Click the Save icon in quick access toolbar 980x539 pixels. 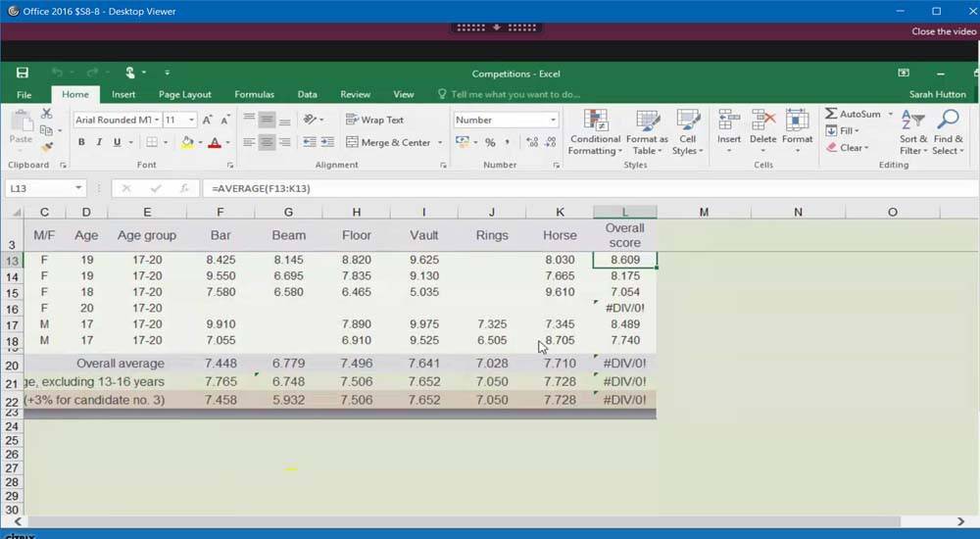coord(22,73)
